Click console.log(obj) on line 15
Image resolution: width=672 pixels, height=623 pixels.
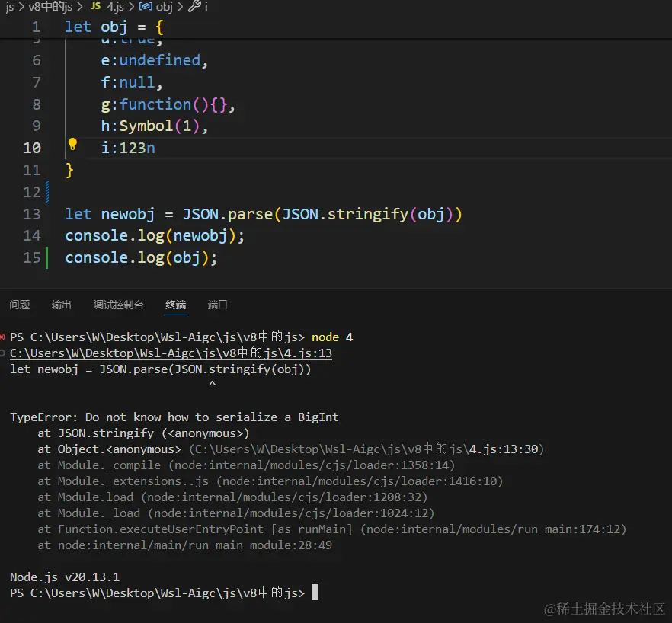click(141, 257)
